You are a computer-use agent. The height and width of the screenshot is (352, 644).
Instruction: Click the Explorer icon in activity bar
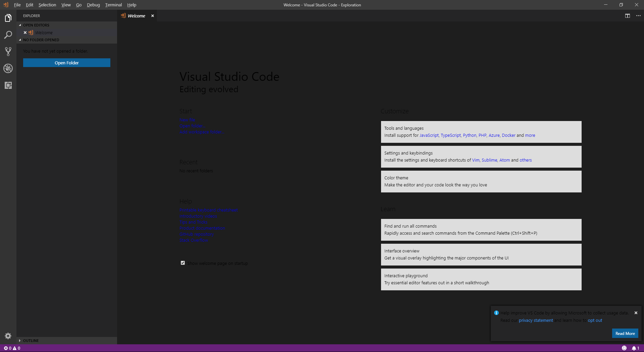pyautogui.click(x=8, y=18)
